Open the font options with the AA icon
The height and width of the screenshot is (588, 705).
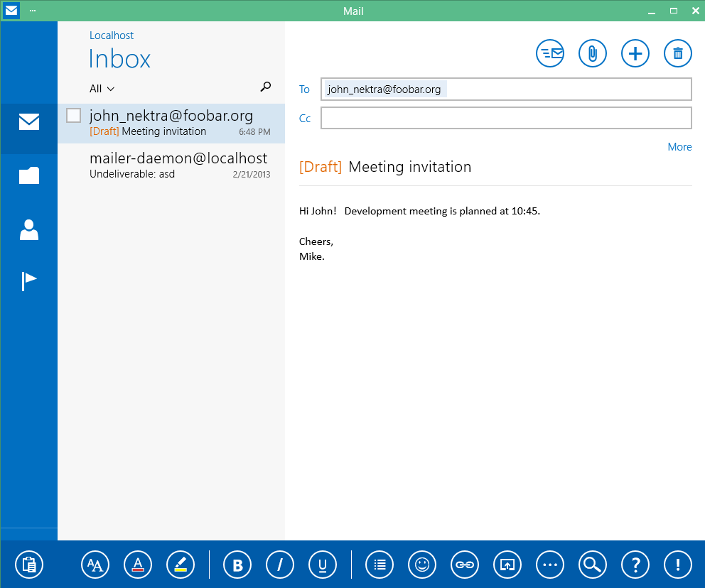(95, 565)
